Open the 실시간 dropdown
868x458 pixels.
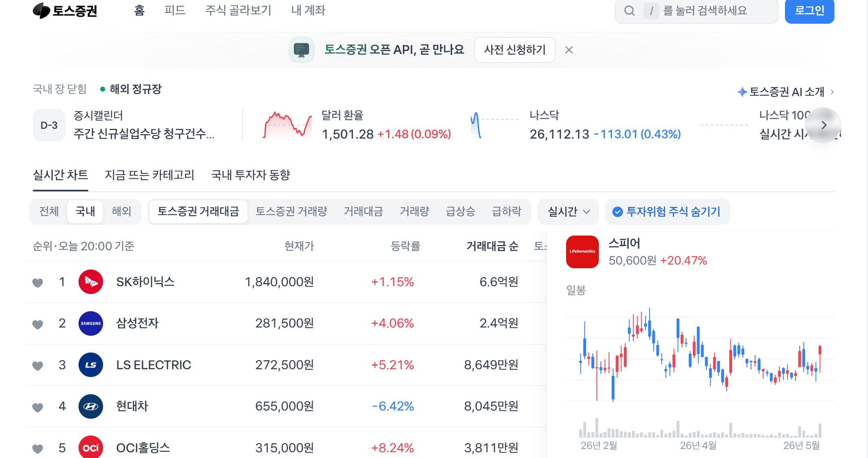[569, 211]
